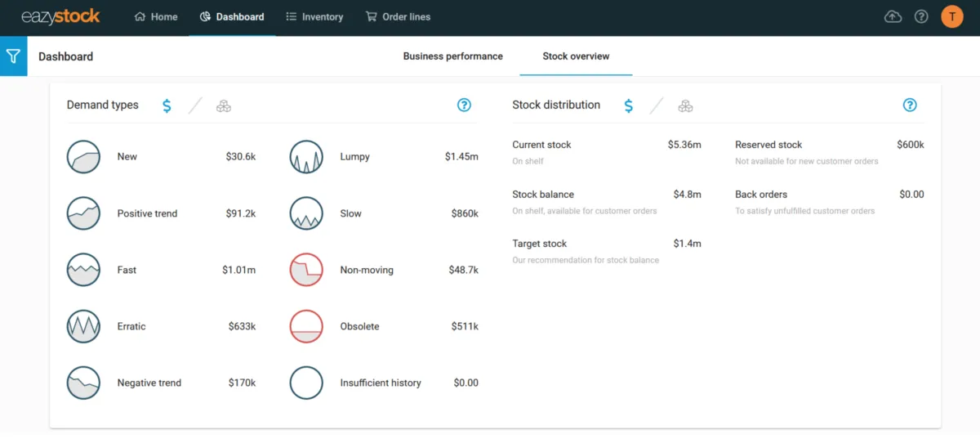Switch to Business performance tab

click(x=453, y=56)
